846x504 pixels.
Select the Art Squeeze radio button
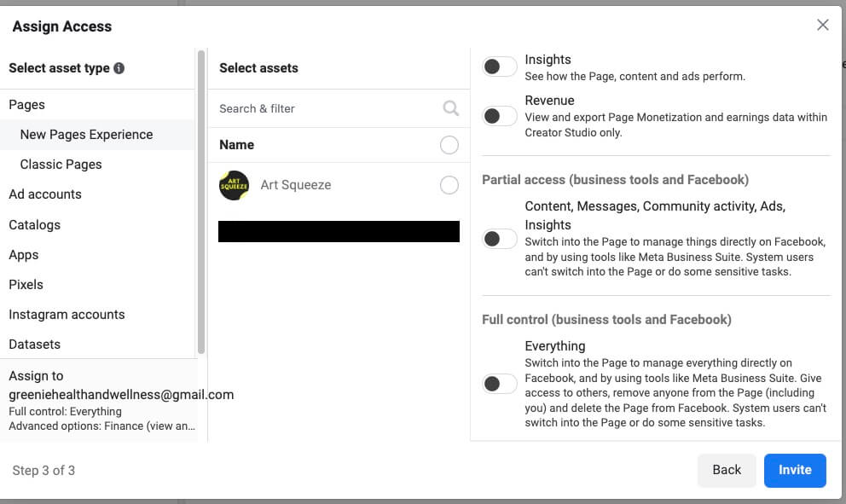[449, 185]
